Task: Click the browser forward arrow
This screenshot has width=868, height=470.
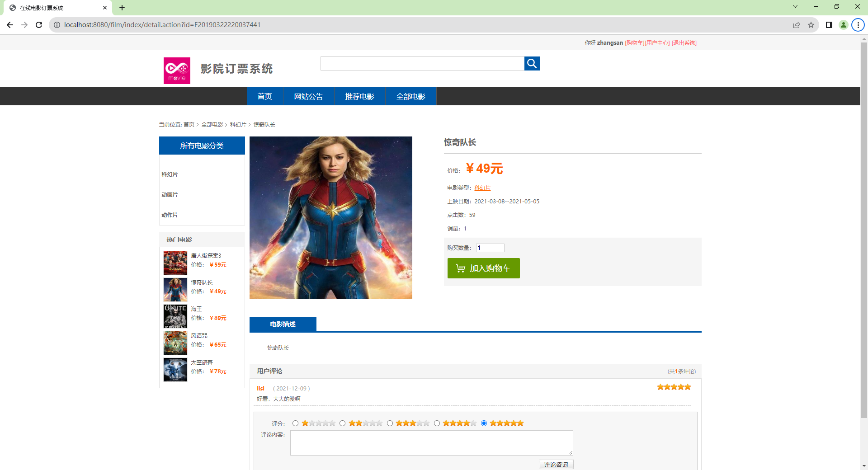Action: tap(24, 25)
